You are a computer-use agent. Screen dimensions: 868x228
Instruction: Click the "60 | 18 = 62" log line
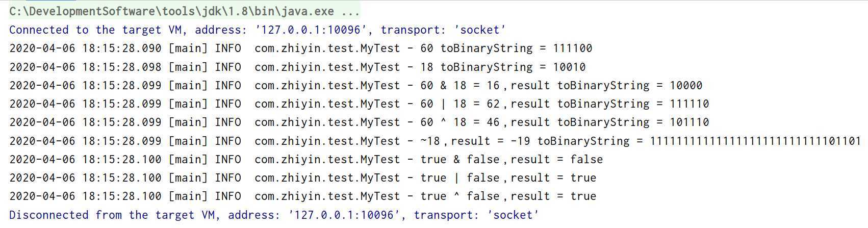[x=359, y=104]
